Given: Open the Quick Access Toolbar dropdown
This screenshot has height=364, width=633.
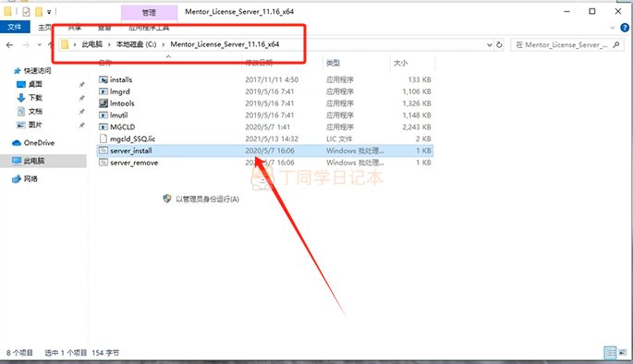Looking at the screenshot, I should point(49,12).
